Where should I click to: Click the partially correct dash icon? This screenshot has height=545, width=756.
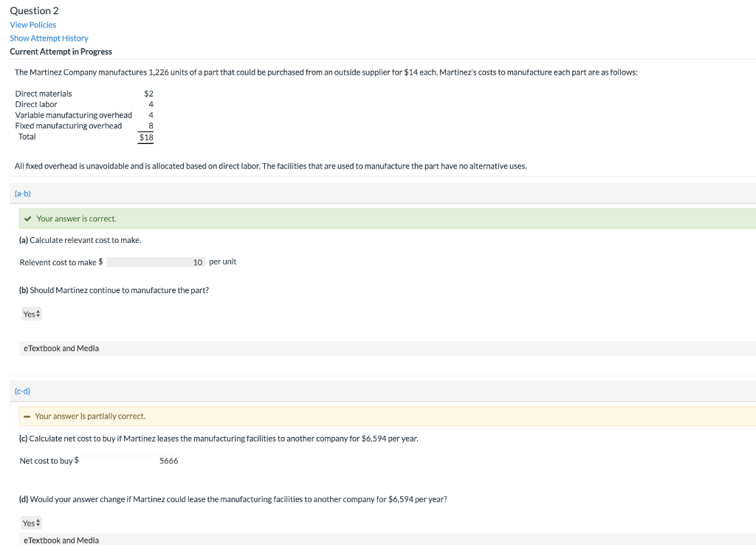coord(27,417)
